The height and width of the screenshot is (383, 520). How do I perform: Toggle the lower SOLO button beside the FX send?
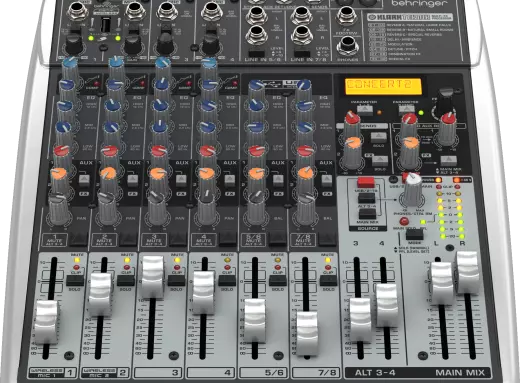379,160
